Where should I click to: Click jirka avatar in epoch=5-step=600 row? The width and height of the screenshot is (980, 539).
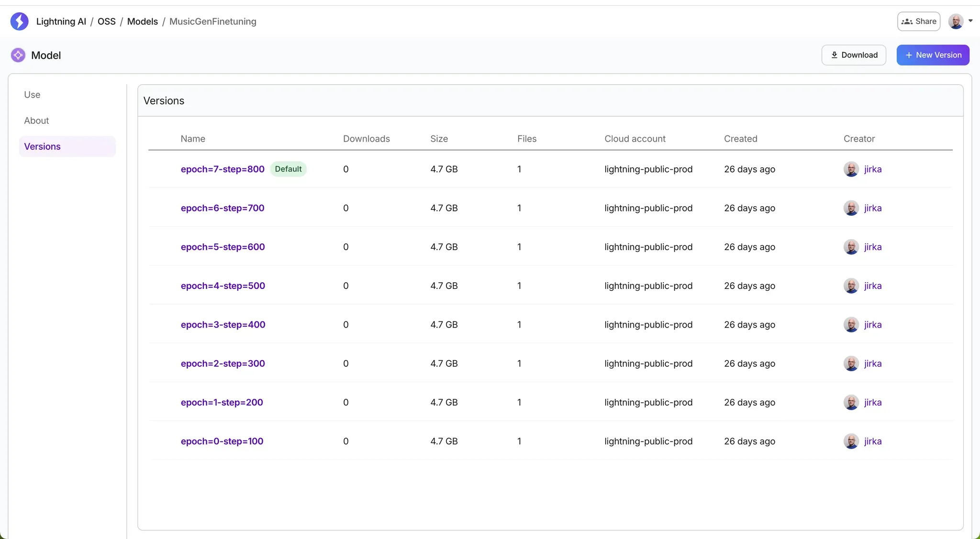[851, 247]
